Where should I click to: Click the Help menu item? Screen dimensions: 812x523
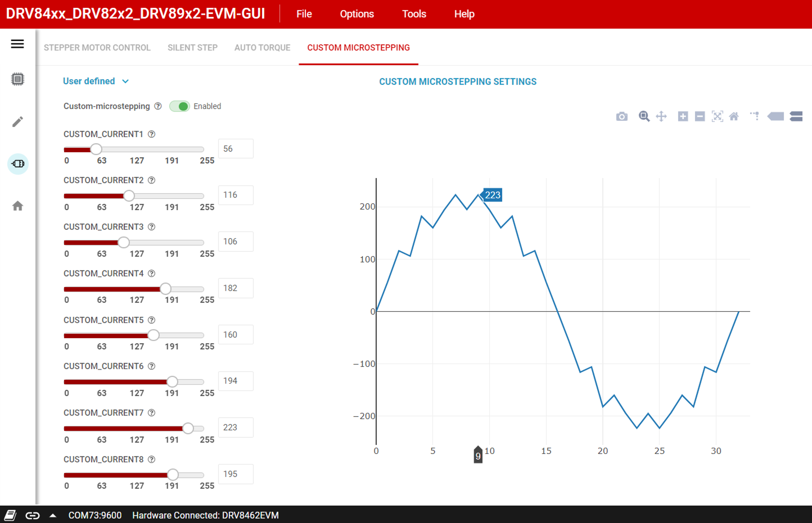pos(464,14)
